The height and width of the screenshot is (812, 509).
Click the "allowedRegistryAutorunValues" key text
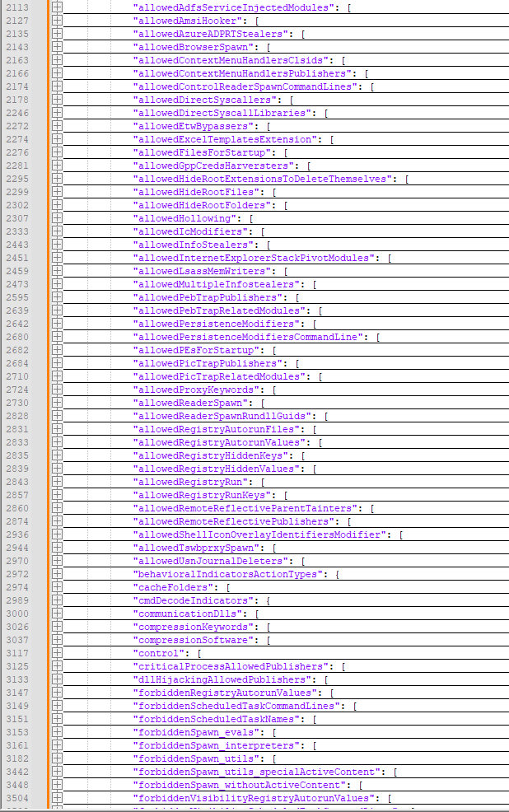click(x=223, y=442)
